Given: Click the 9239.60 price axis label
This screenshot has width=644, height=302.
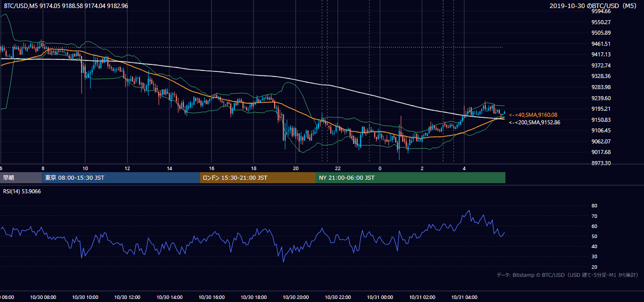Looking at the screenshot, I should tap(601, 98).
